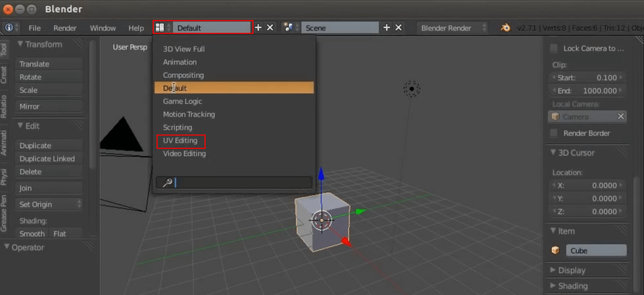This screenshot has height=295, width=644.
Task: Switch to the Physics shelf tab
Action: click(4, 176)
